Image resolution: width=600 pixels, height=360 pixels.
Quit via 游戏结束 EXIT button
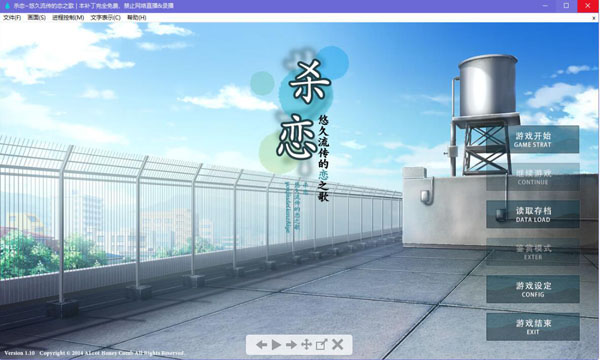(x=533, y=327)
